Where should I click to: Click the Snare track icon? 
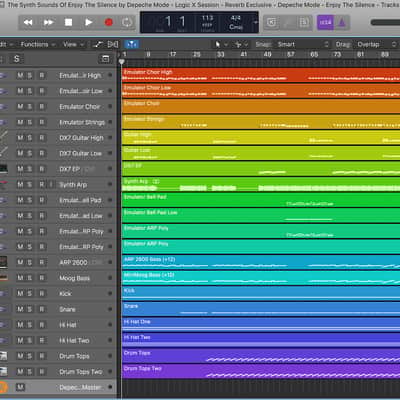(x=3, y=309)
